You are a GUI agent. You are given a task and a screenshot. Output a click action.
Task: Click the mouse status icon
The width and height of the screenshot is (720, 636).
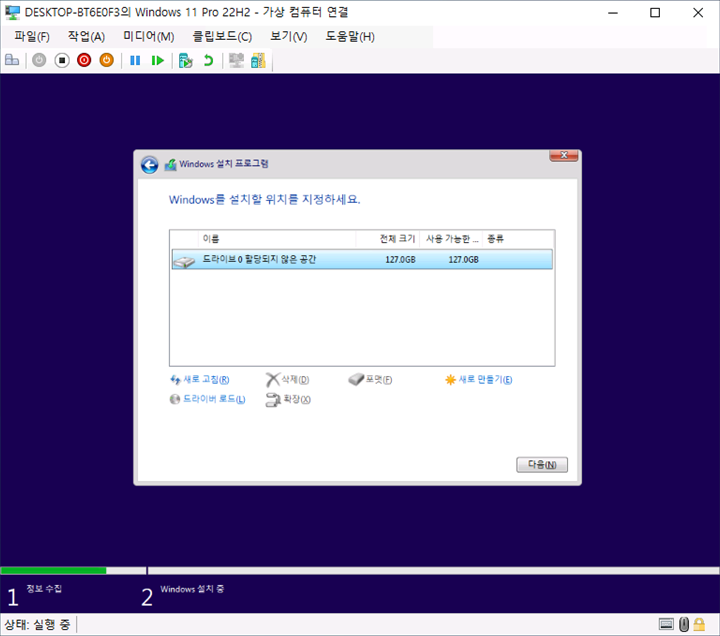tap(684, 625)
